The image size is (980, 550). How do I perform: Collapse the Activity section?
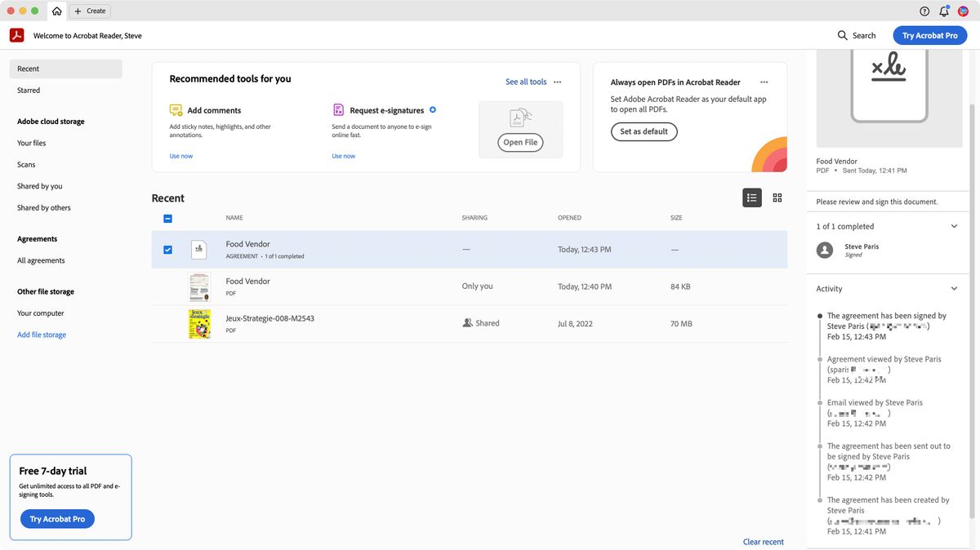tap(954, 289)
